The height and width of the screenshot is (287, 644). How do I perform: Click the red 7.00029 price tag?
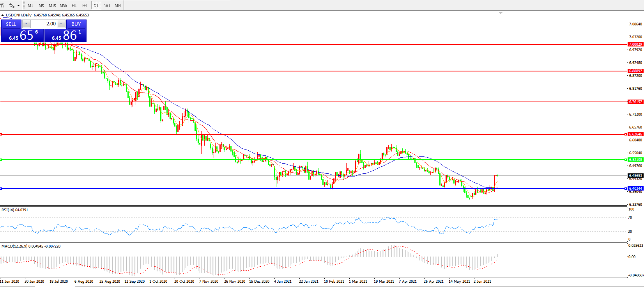coord(635,45)
